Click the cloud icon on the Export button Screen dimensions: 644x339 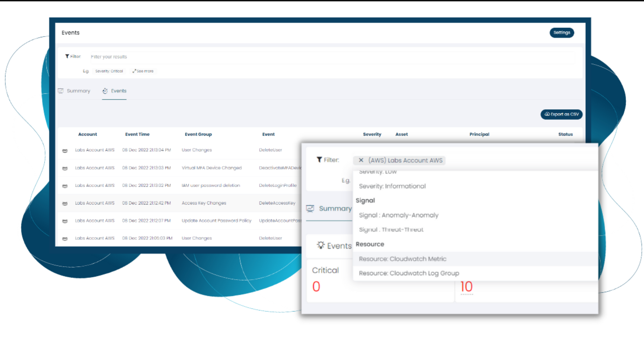coord(547,114)
